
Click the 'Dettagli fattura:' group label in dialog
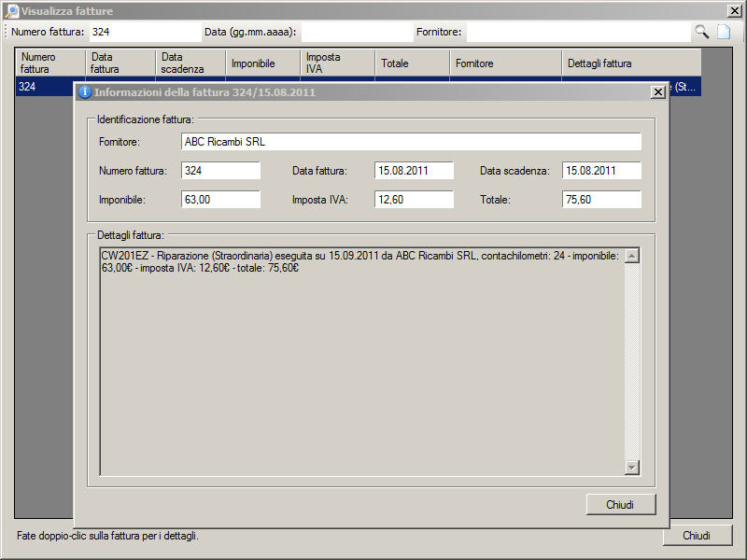[131, 235]
